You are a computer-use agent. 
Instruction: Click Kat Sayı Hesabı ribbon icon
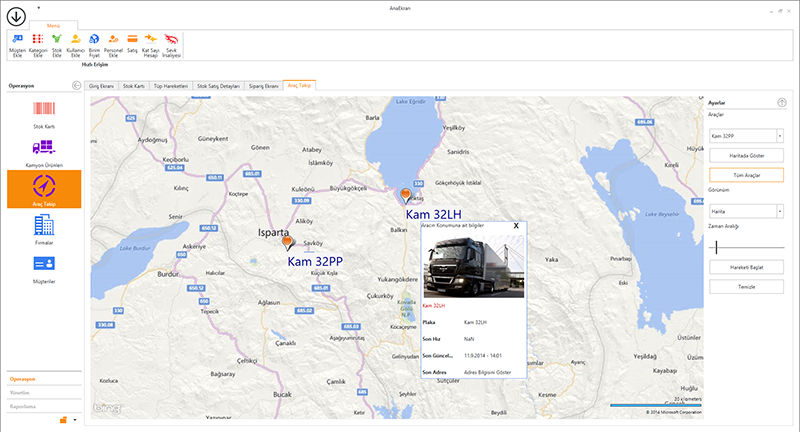coord(151,45)
